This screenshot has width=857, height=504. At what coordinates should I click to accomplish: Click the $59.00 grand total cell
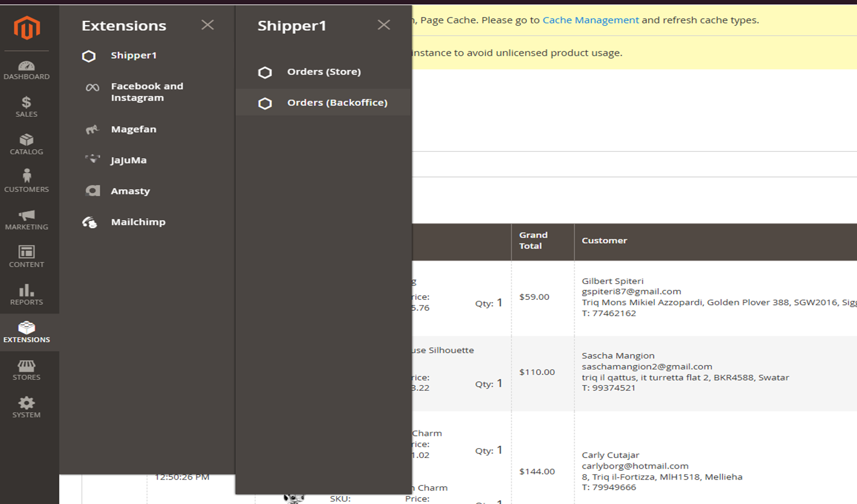click(x=534, y=297)
